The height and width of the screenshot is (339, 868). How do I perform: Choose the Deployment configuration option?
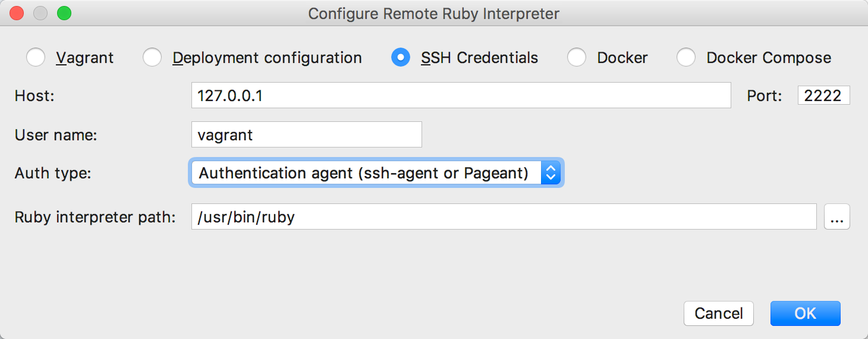point(153,58)
